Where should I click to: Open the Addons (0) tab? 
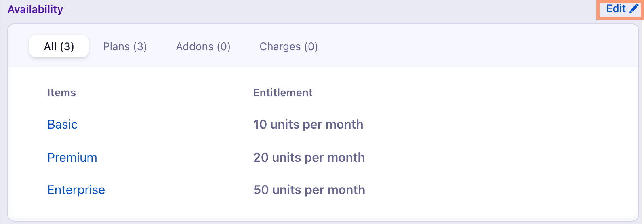click(203, 46)
